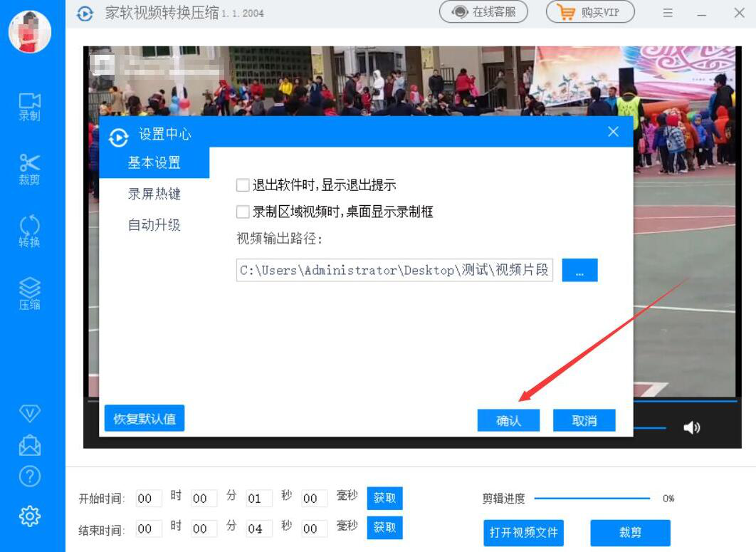Image resolution: width=756 pixels, height=552 pixels.
Task: Click 恢复默认值 to restore defaults
Action: pyautogui.click(x=145, y=418)
